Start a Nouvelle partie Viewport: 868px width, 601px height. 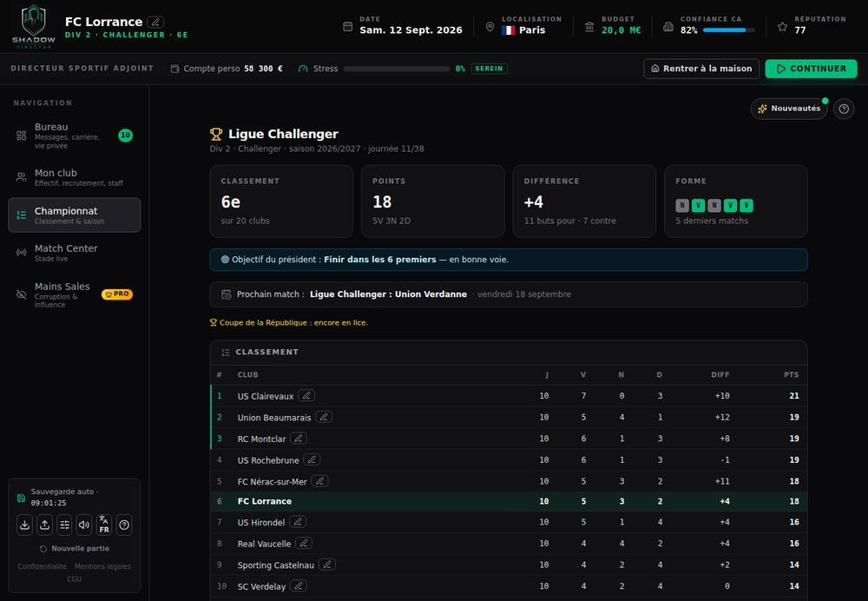point(75,548)
